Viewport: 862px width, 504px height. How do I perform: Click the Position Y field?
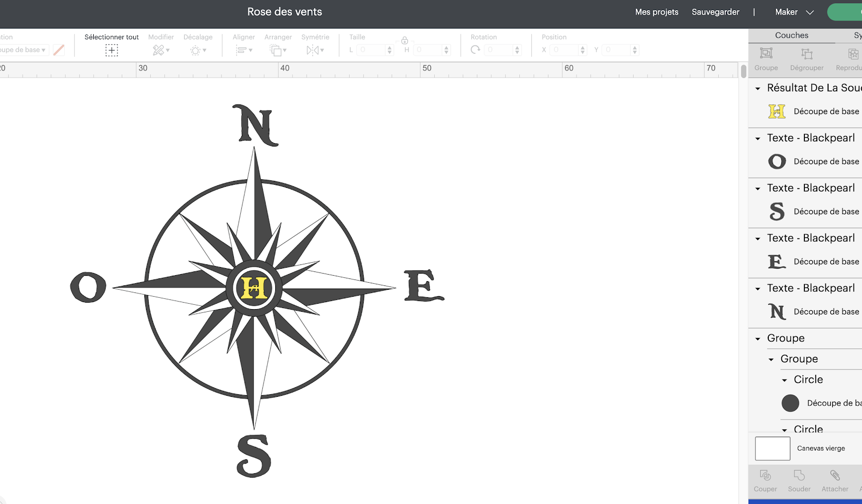click(x=616, y=50)
